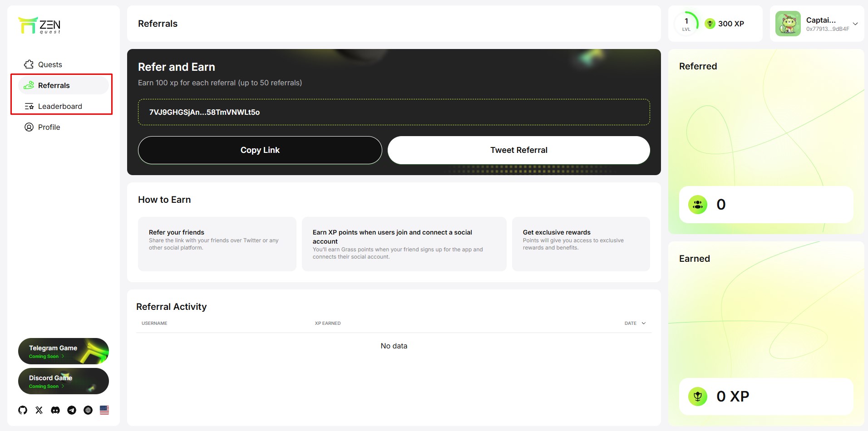
Task: Click the level 1 progress ring
Action: point(686,24)
